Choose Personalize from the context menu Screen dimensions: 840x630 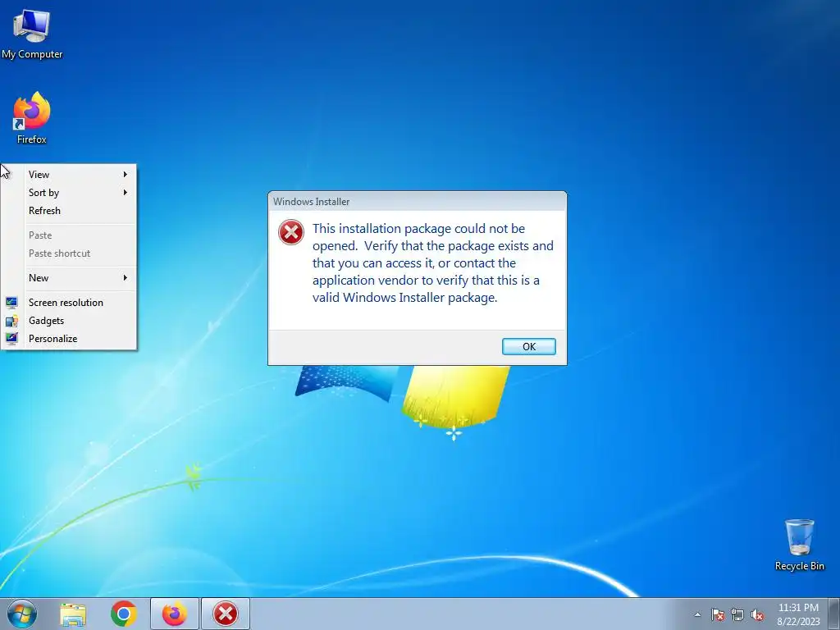click(x=69, y=339)
